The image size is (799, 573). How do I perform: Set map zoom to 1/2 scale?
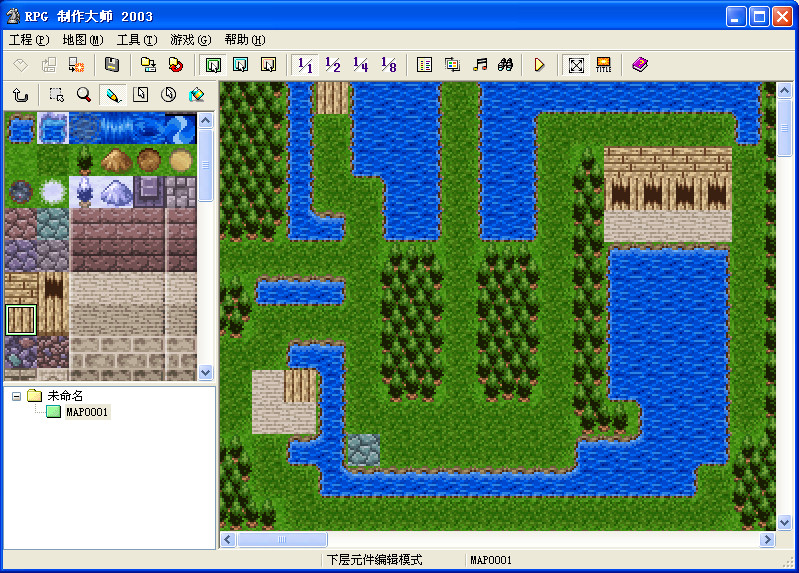[x=333, y=65]
